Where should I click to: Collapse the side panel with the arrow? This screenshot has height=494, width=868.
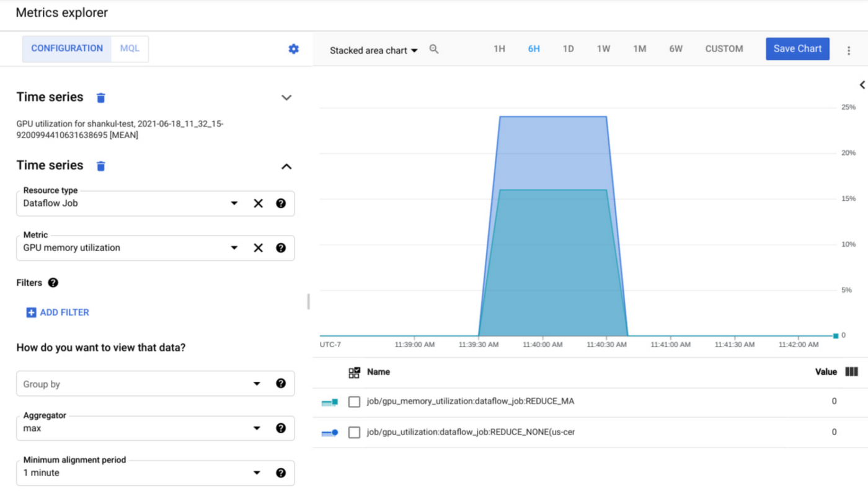click(x=862, y=85)
